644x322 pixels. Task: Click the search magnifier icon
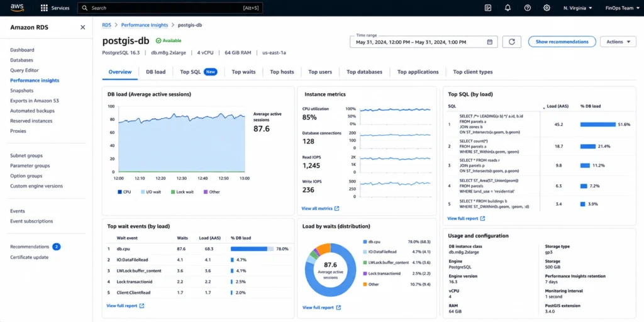(85, 8)
